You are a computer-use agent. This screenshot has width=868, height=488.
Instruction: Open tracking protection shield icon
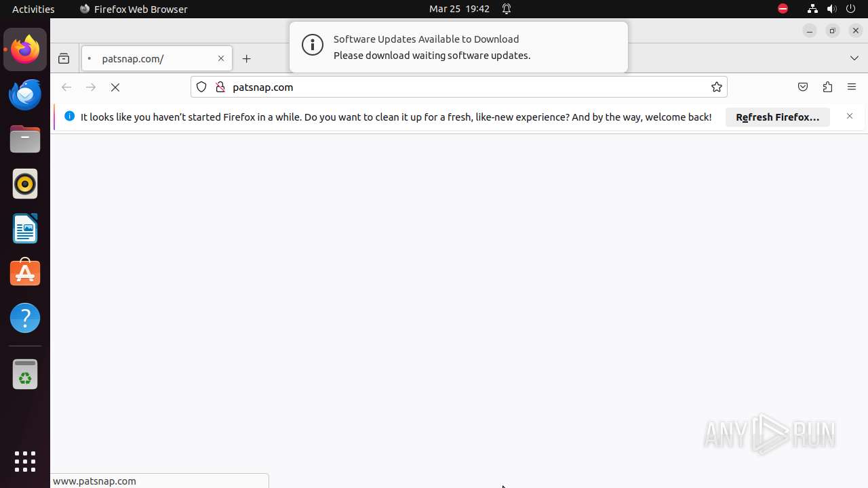click(201, 87)
